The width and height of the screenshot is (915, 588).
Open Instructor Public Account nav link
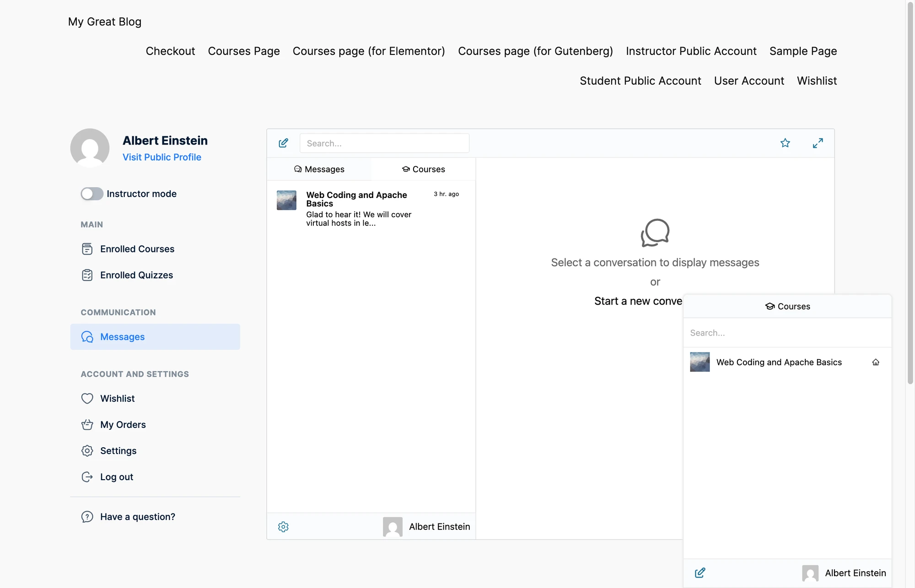click(x=691, y=51)
